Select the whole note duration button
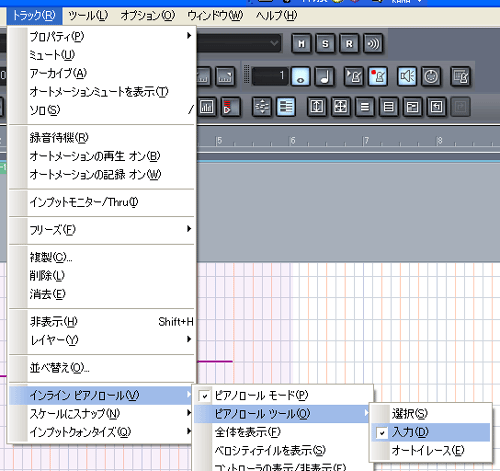Image resolution: width=500 pixels, height=471 pixels. pyautogui.click(x=301, y=76)
